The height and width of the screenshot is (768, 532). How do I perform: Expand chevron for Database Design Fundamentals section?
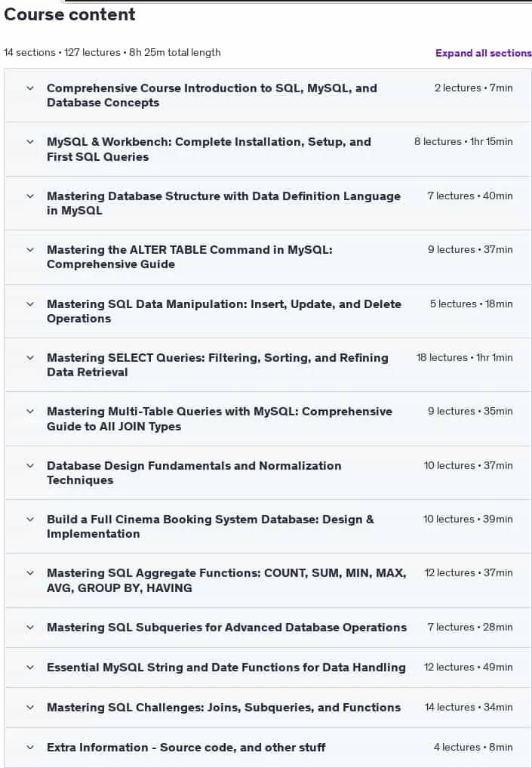30,466
